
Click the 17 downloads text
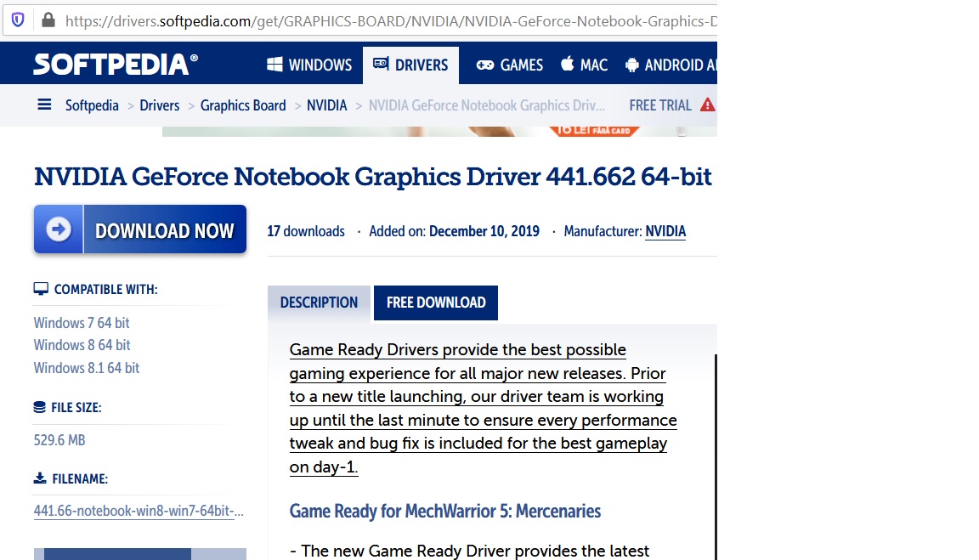[306, 232]
